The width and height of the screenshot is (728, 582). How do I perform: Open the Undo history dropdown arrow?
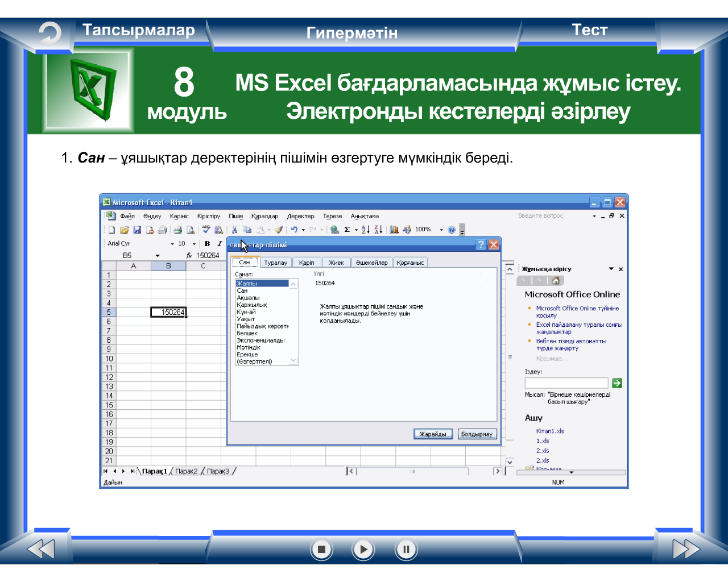point(303,230)
